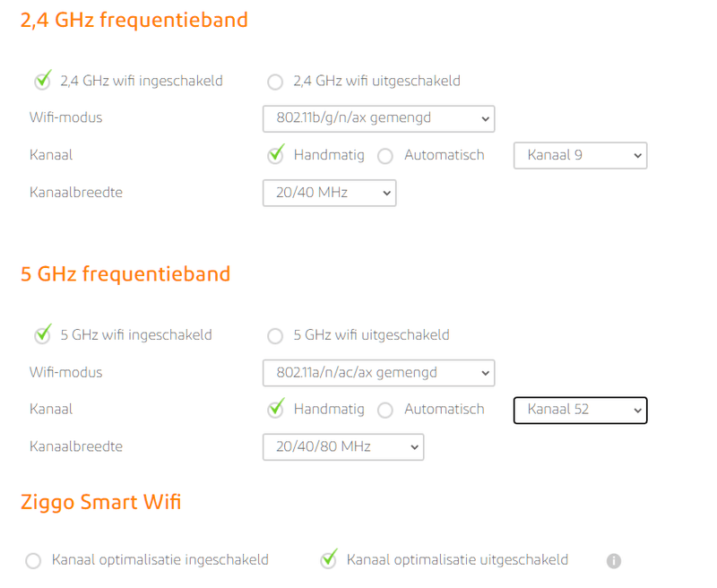Click the Ziggo Smart Wifi heading
Image resolution: width=717 pixels, height=588 pixels.
tap(100, 502)
